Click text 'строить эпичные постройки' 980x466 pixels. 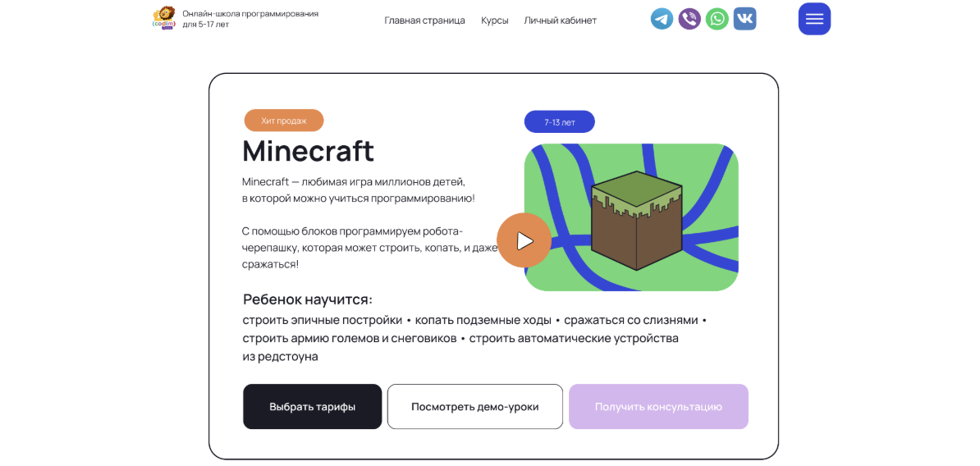323,321
